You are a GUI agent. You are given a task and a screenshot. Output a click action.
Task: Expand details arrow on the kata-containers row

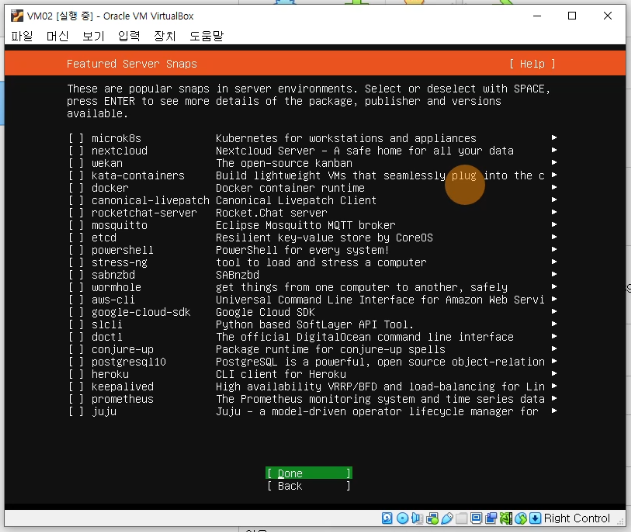point(554,175)
